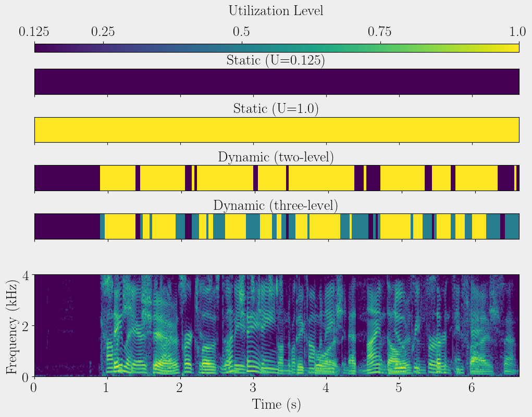Click the solid yellow Static U=1.0 bar
532x417 pixels.
click(x=276, y=130)
